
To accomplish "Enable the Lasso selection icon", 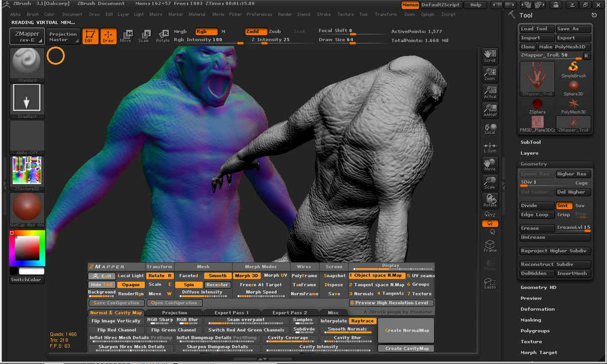I will click(490, 283).
